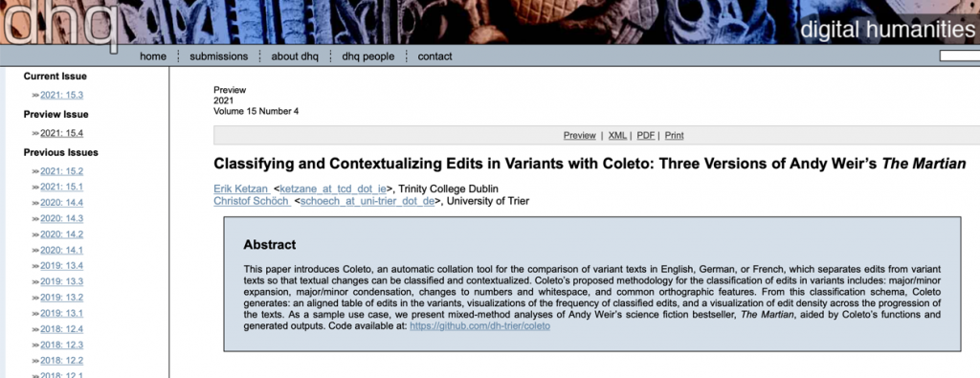Open dhq people page
980x378 pixels.
[x=368, y=56]
